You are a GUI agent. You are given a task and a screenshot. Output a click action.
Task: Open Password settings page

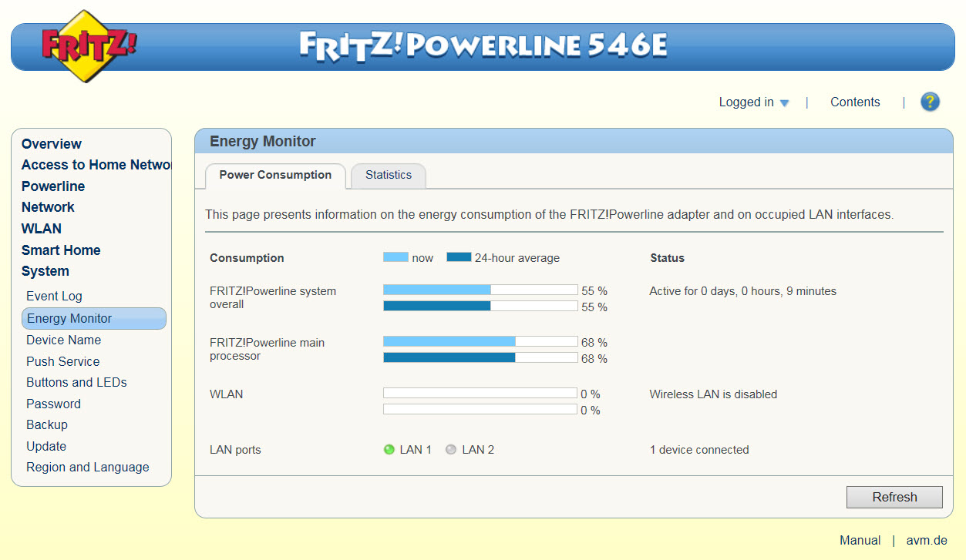coord(53,404)
